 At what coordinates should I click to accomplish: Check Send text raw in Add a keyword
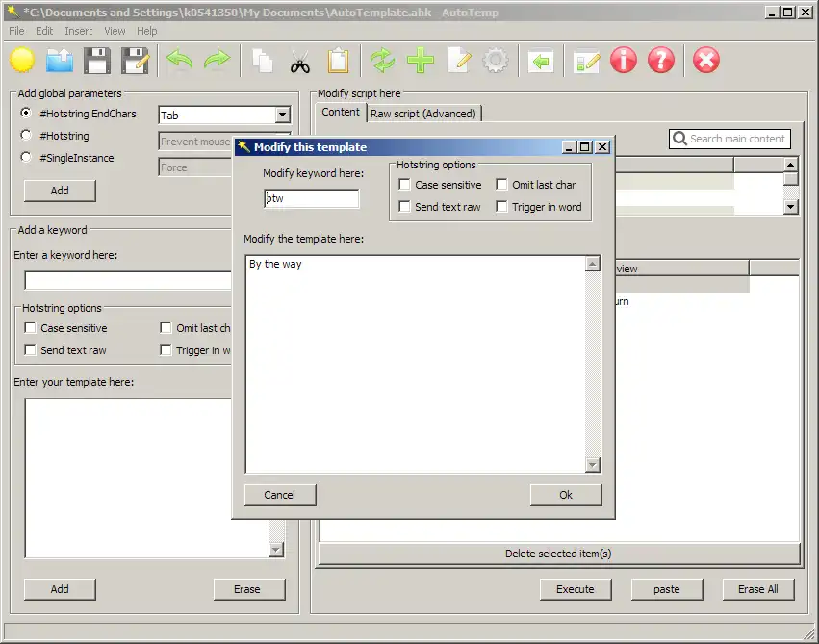click(x=30, y=349)
